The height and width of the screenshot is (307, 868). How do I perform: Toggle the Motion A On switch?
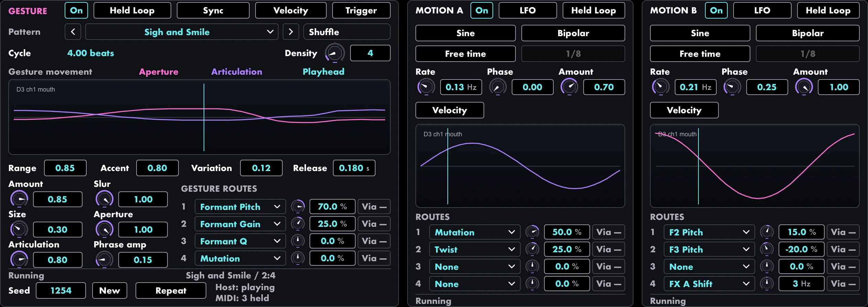pyautogui.click(x=482, y=10)
